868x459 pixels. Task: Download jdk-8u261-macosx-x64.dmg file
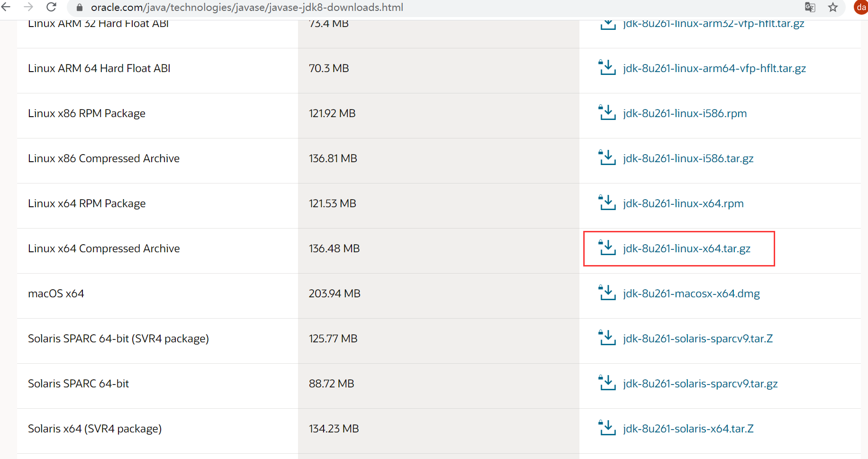(x=691, y=294)
